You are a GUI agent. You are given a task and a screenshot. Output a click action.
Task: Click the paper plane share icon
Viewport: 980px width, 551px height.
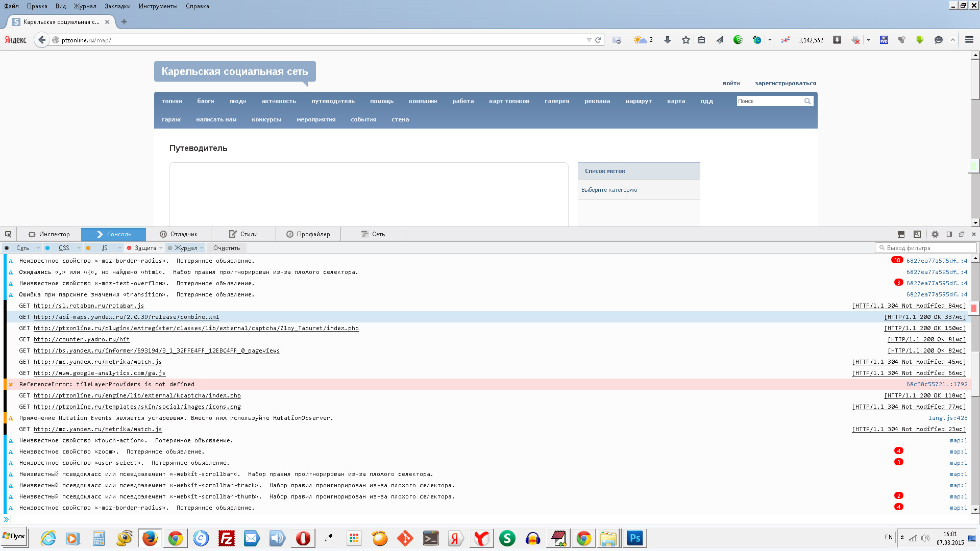pos(719,40)
